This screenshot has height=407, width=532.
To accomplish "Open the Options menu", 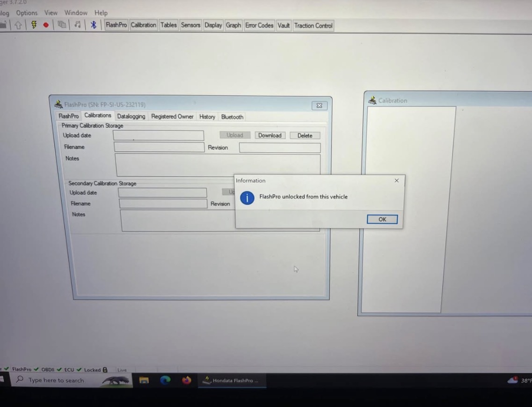I will [x=27, y=13].
